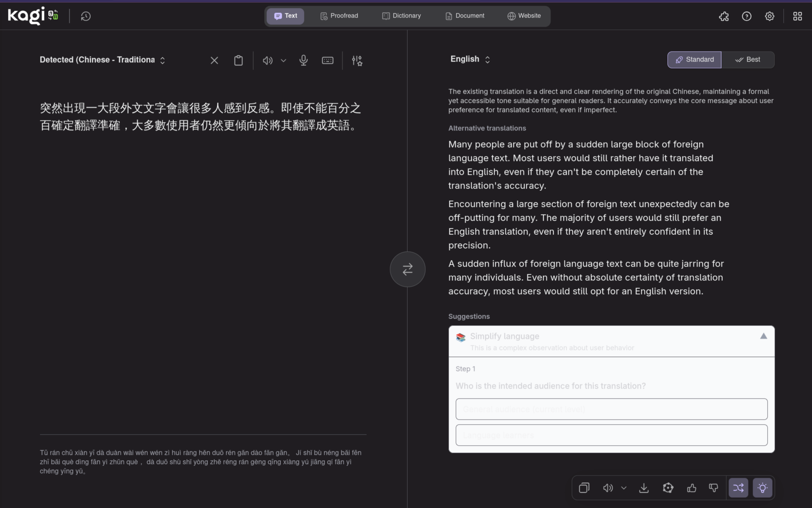
Task: Choose the General audience option
Action: [611, 409]
